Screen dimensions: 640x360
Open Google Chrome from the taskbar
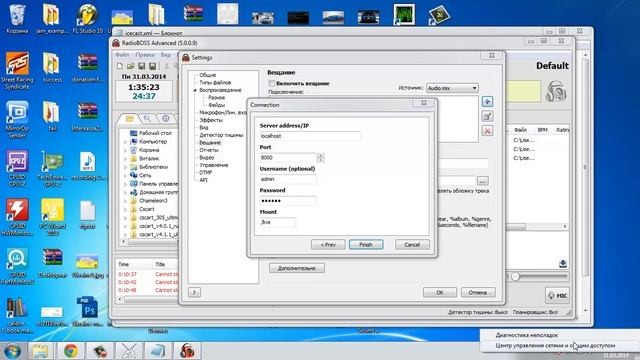tap(71, 351)
